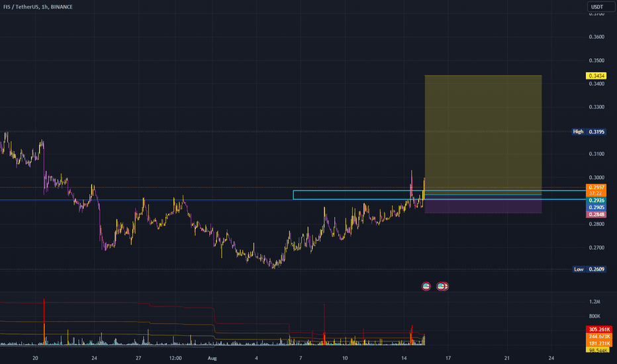Screen dimensions: 617x364
Task: Click the 1.2M volume axis tick
Action: (594, 302)
